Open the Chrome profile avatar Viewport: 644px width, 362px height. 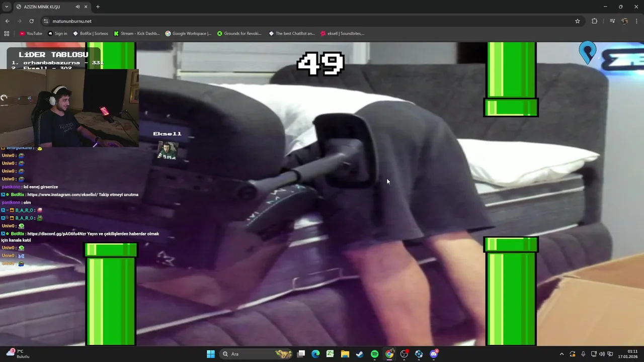point(624,21)
